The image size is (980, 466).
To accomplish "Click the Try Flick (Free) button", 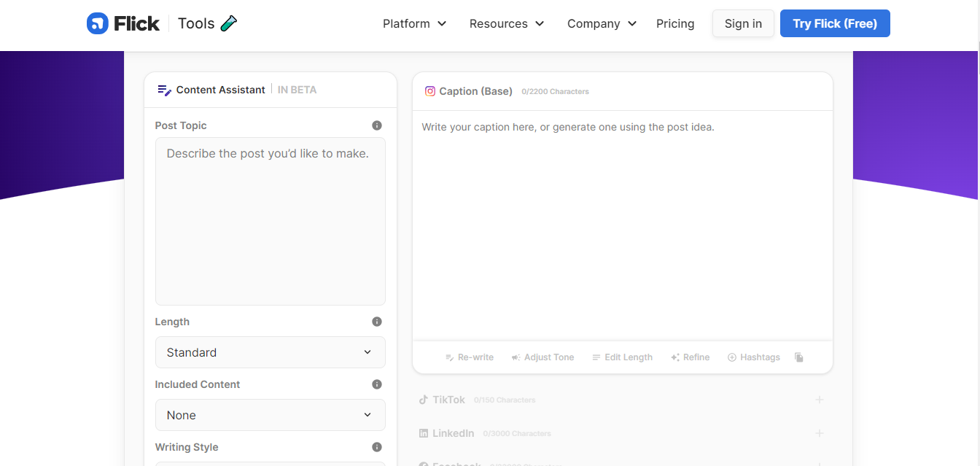I will [835, 23].
